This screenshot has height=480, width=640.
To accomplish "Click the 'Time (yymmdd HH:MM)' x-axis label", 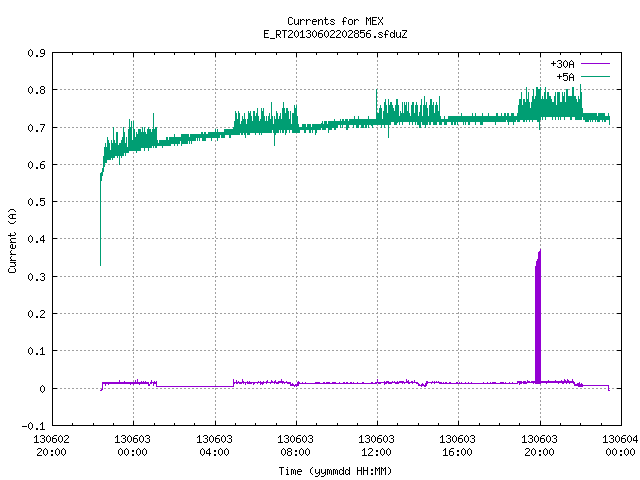I will [x=335, y=471].
